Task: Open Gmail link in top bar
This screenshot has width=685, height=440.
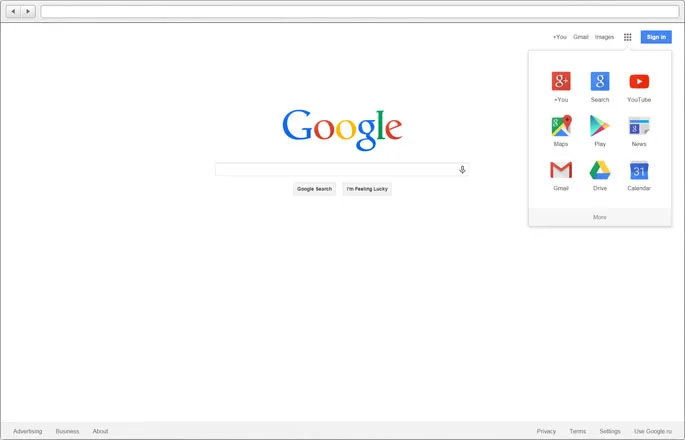Action: [x=581, y=37]
